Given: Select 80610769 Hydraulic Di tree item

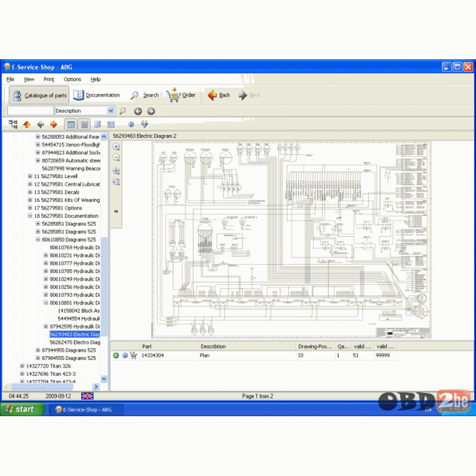Looking at the screenshot, I should tap(74, 247).
